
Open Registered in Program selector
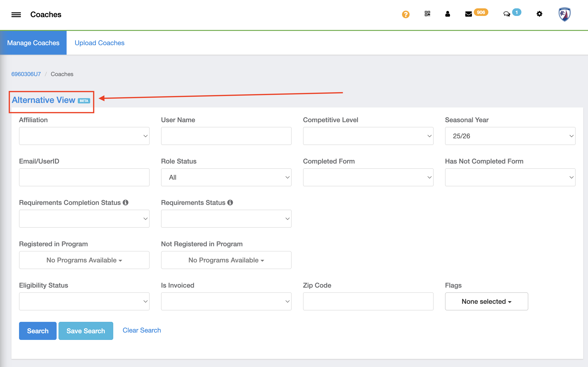[x=84, y=260]
